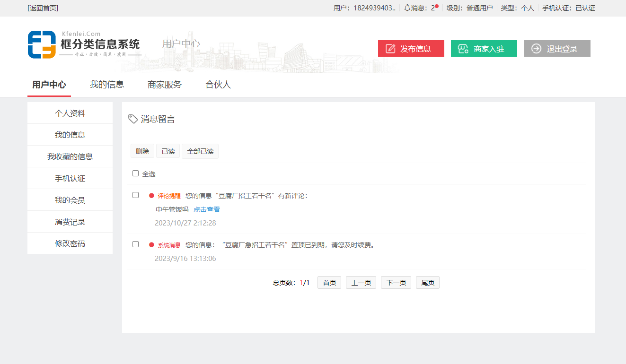Toggle the 全选 checkbox

(136, 173)
